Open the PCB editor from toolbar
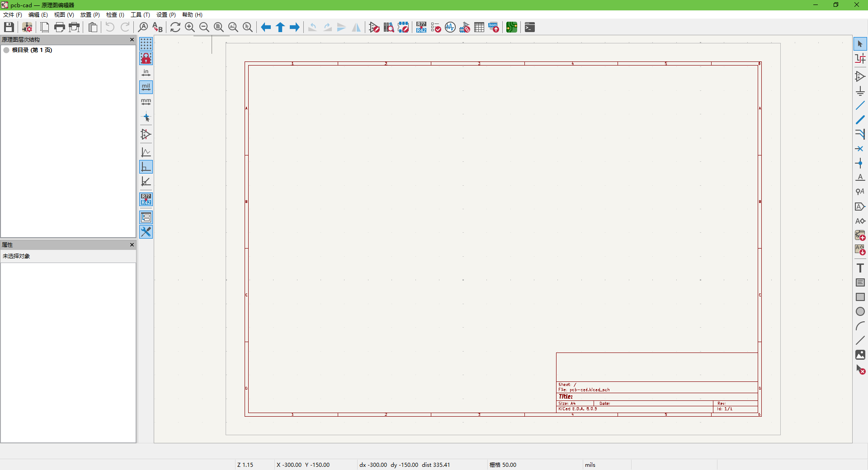Image resolution: width=868 pixels, height=470 pixels. coord(511,28)
